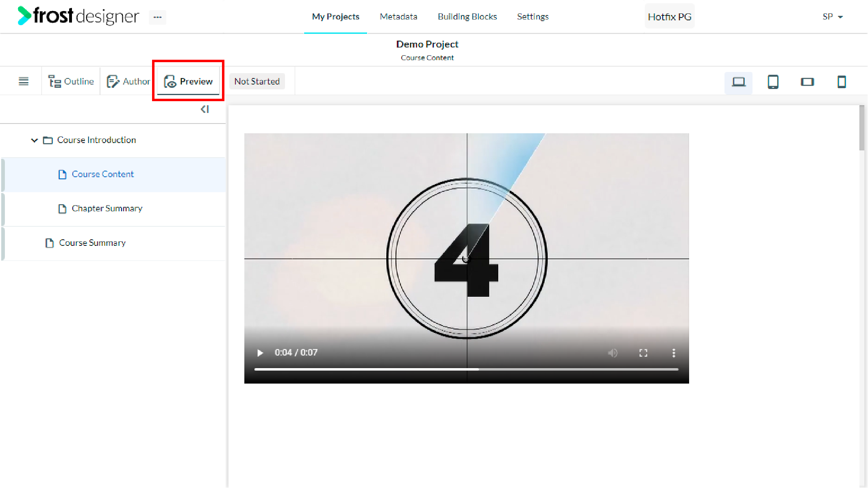Open the Metadata menu
Viewport: 868px width, 488px height.
pos(398,17)
